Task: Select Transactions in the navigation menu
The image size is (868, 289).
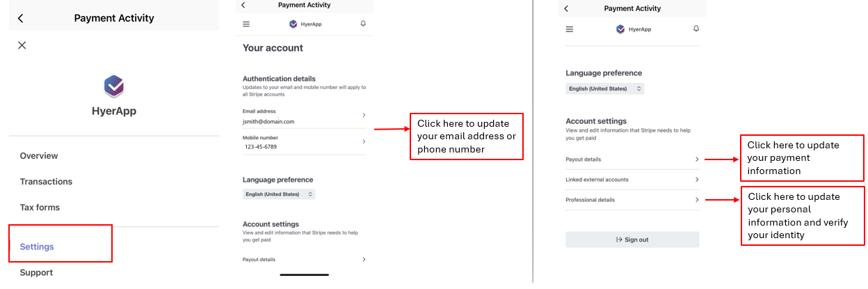Action: 46,182
